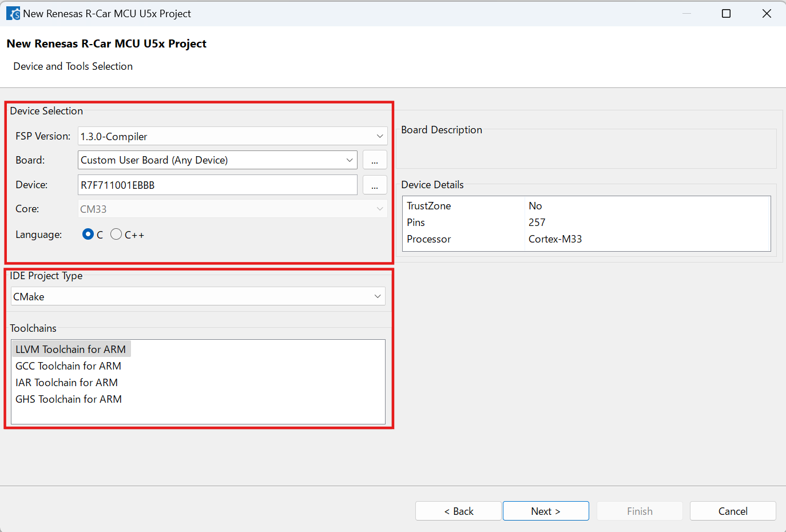Go back to the previous page
Viewport: 786px width, 532px height.
coord(459,511)
